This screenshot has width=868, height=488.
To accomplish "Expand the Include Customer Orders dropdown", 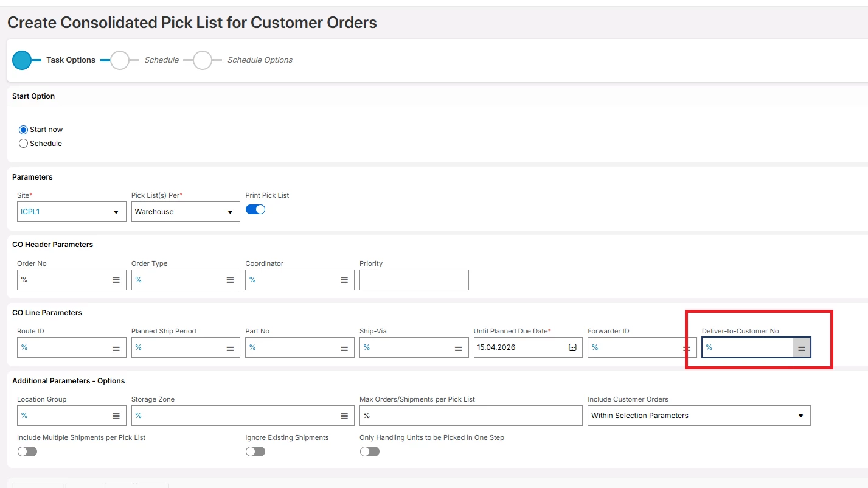I will 800,416.
